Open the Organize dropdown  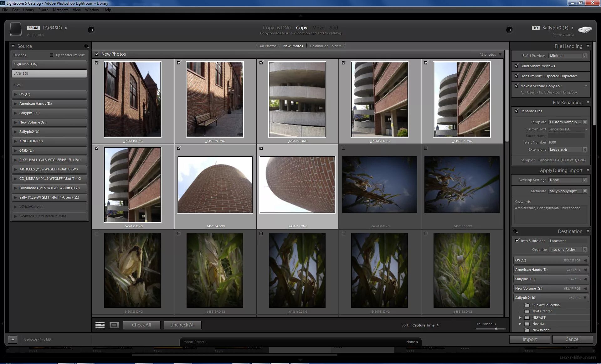pos(568,250)
